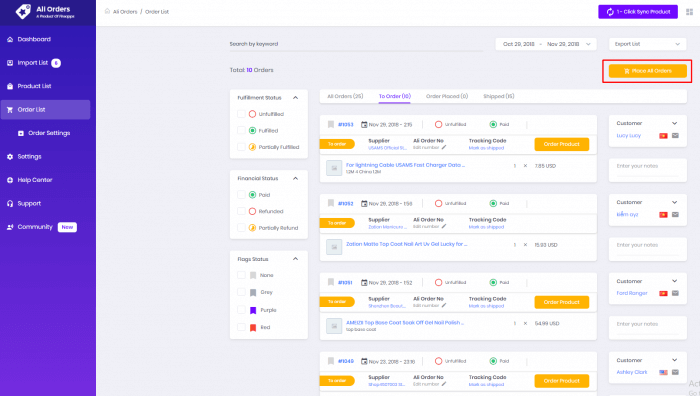
Task: Click the Help Center icon
Action: click(10, 180)
